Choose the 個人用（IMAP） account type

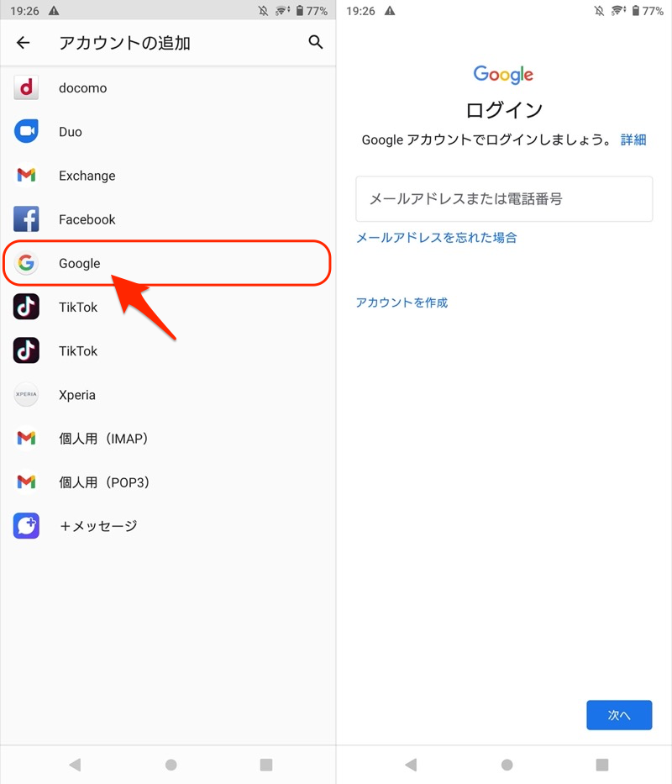tap(103, 439)
